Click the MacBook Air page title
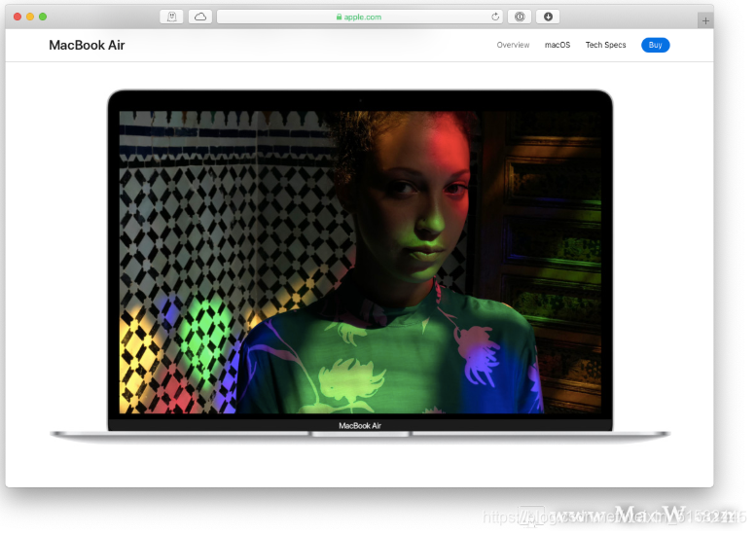The height and width of the screenshot is (535, 756). (x=87, y=45)
